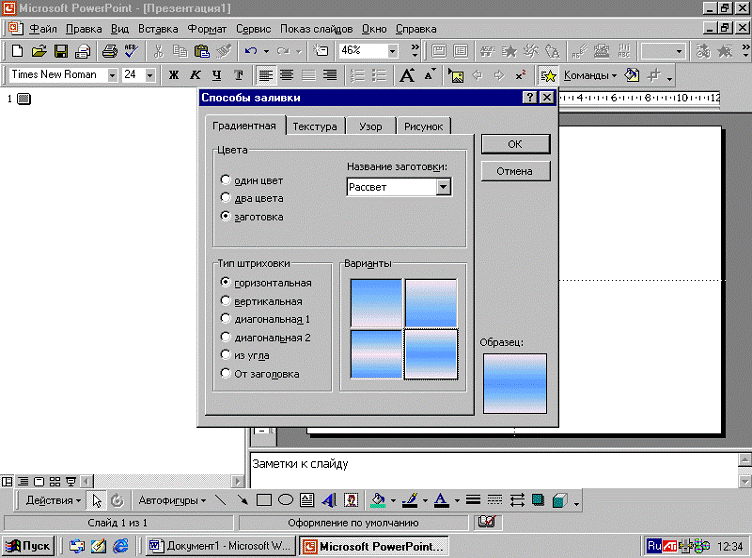
Task: Choose 'из угла' shading style
Action: [226, 355]
